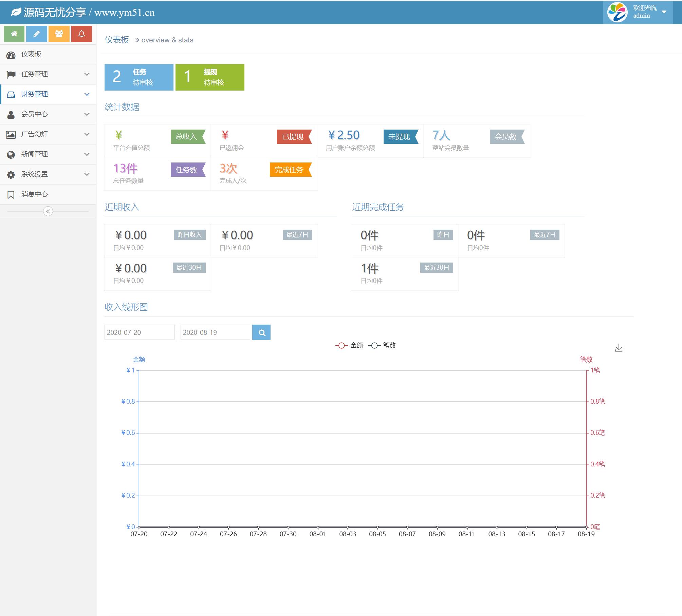
Task: Click the start date field 2020-07-20
Action: [139, 332]
